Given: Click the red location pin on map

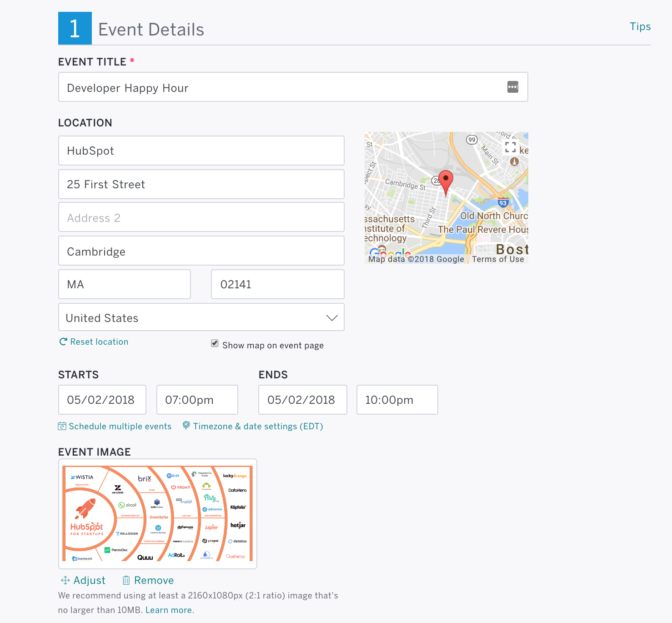Looking at the screenshot, I should click(446, 181).
